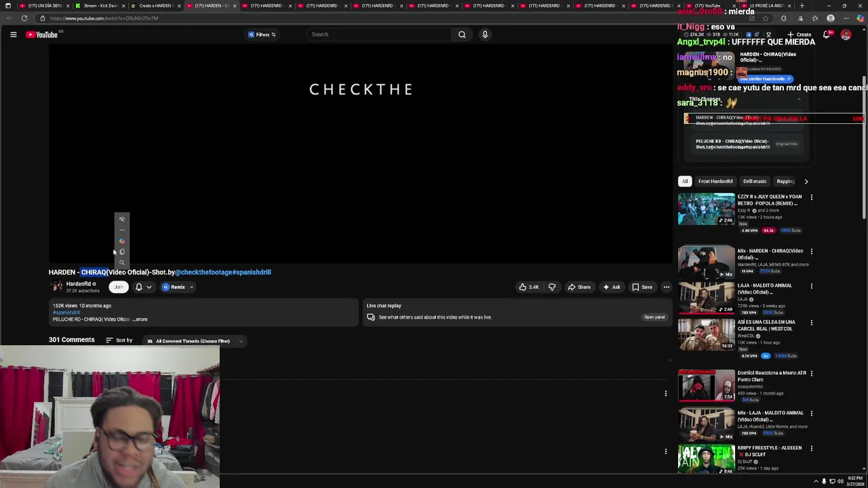Select the From HardenRd chip
This screenshot has width=868, height=488.
715,181
